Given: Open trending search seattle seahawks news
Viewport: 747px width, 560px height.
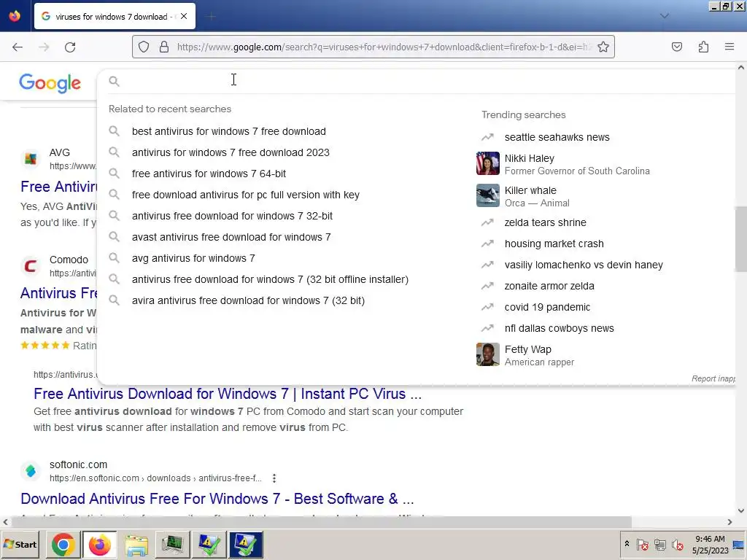Looking at the screenshot, I should (x=557, y=137).
